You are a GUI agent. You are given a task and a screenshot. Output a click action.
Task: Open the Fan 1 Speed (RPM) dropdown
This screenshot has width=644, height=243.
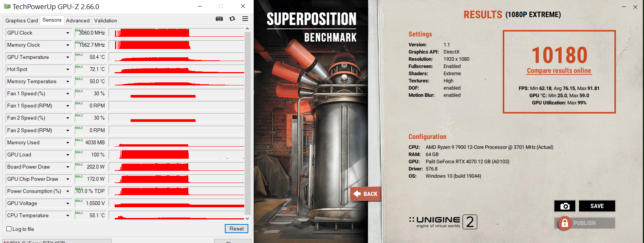68,106
